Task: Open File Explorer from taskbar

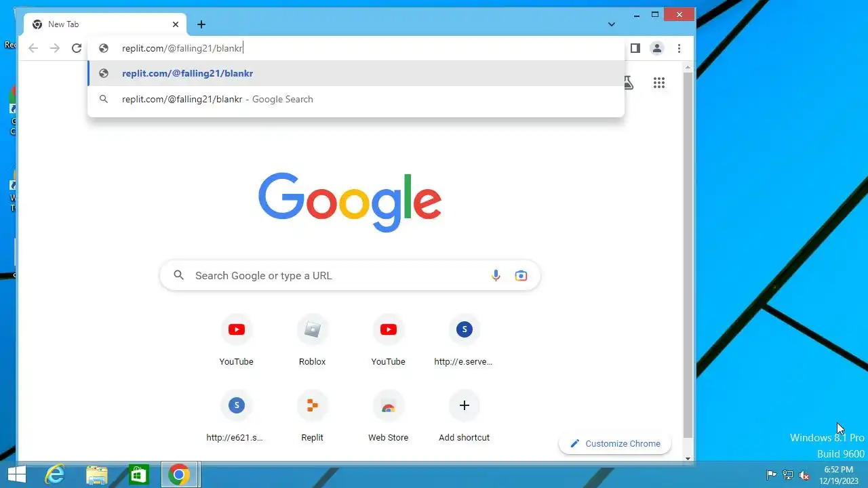Action: (96, 475)
